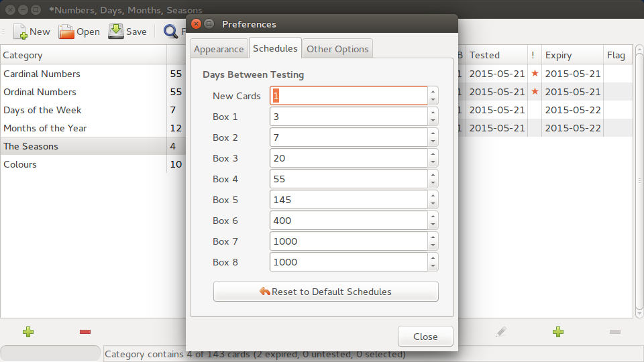This screenshot has height=362, width=644.
Task: Remove the category with the red minus icon
Action: (85, 332)
